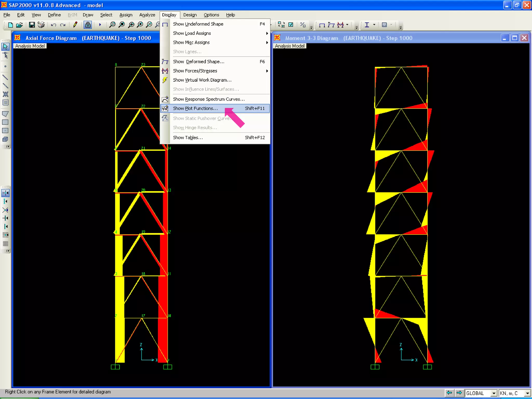
Task: Open the GLOBAL coordinate system dropdown
Action: [x=494, y=393]
